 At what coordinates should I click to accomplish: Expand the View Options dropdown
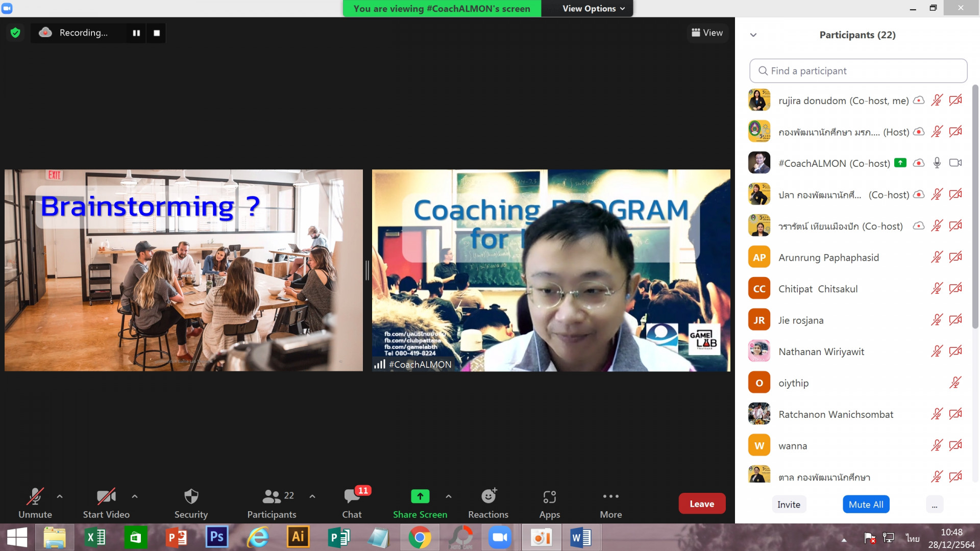click(593, 9)
